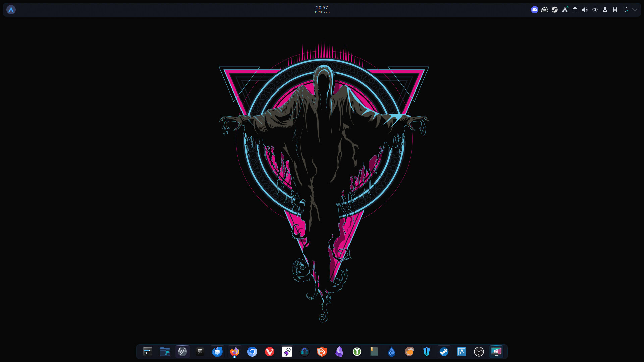Open the removable USB devices tray icon
The width and height of the screenshot is (644, 362).
coord(605,10)
